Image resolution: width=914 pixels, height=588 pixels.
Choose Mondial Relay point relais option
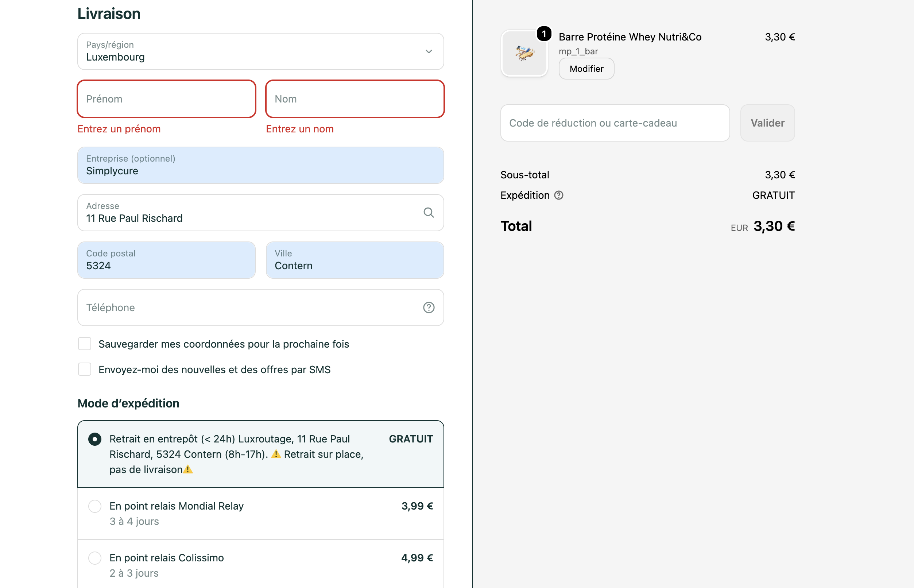(95, 506)
